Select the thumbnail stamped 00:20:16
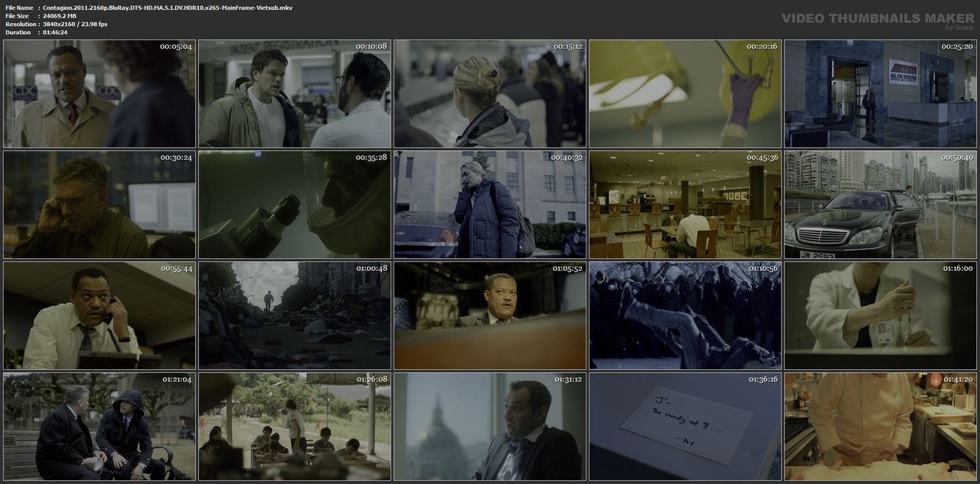Image resolution: width=980 pixels, height=484 pixels. click(x=685, y=93)
